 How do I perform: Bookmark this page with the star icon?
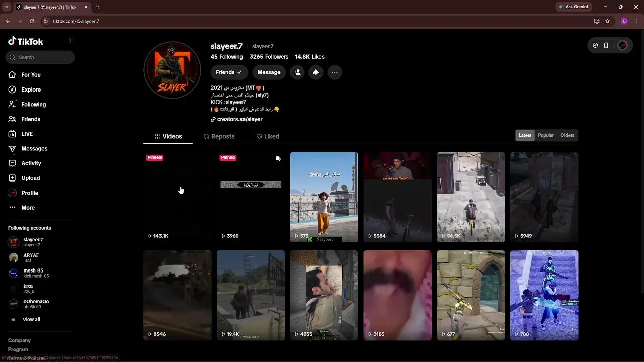607,21
